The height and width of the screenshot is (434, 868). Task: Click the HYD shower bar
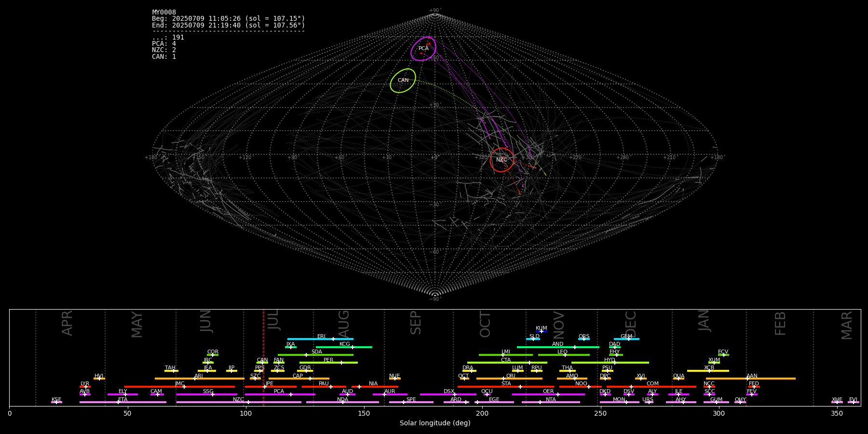point(610,363)
